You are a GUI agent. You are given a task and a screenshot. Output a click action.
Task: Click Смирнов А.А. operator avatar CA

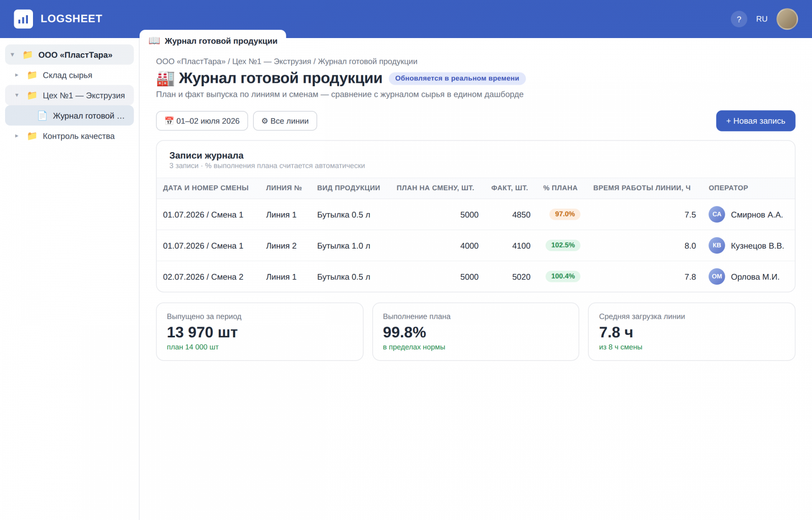click(717, 215)
